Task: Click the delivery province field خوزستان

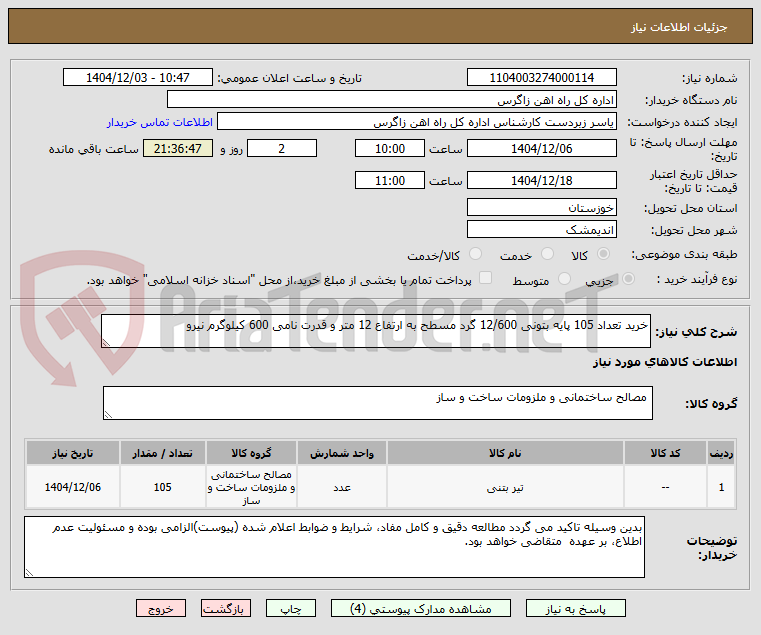Action: [542, 207]
